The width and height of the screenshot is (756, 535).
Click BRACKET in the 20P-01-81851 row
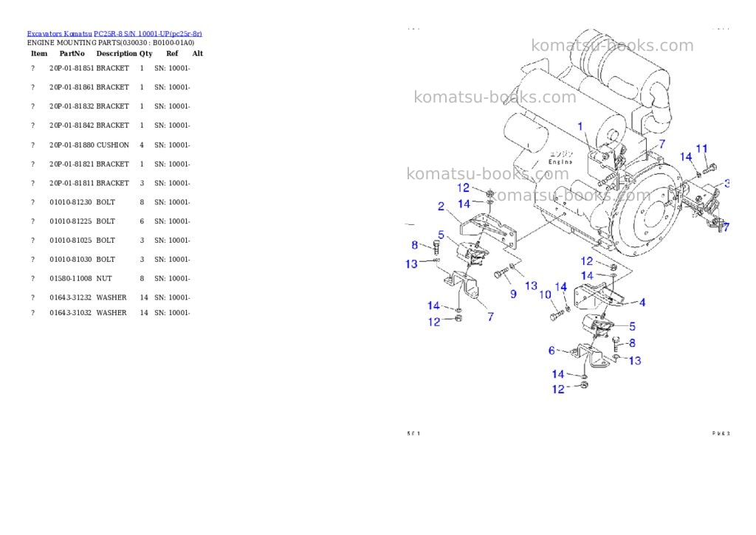113,69
